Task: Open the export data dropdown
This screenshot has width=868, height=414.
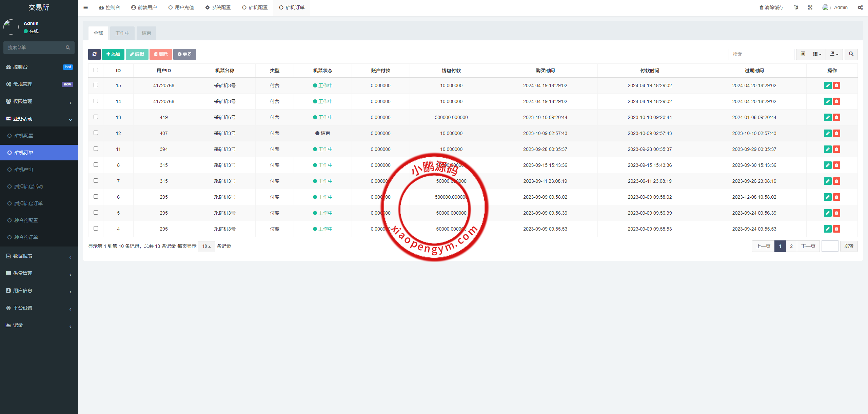Action: (x=834, y=54)
